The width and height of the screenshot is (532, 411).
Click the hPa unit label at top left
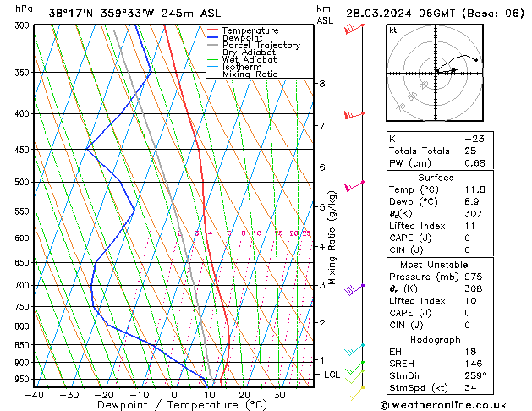point(24,8)
